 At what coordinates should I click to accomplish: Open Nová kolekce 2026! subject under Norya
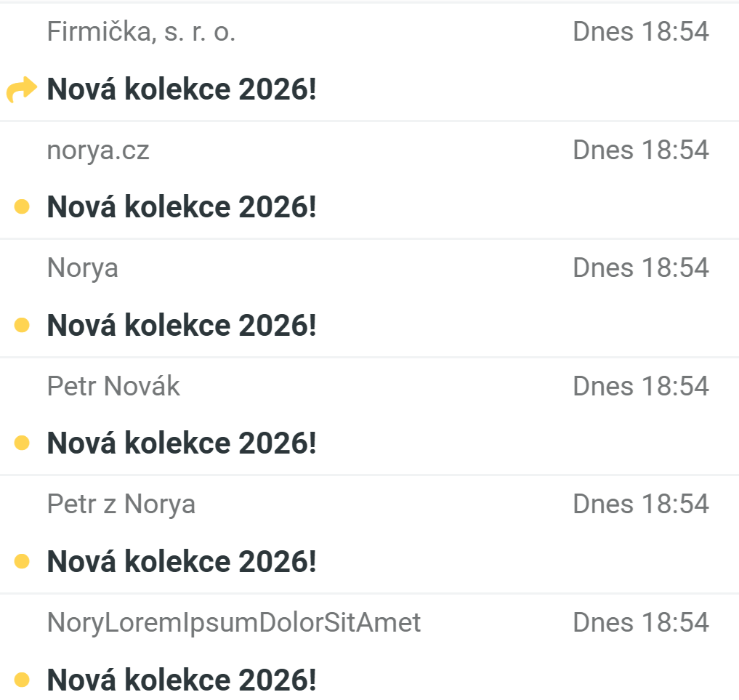[182, 326]
